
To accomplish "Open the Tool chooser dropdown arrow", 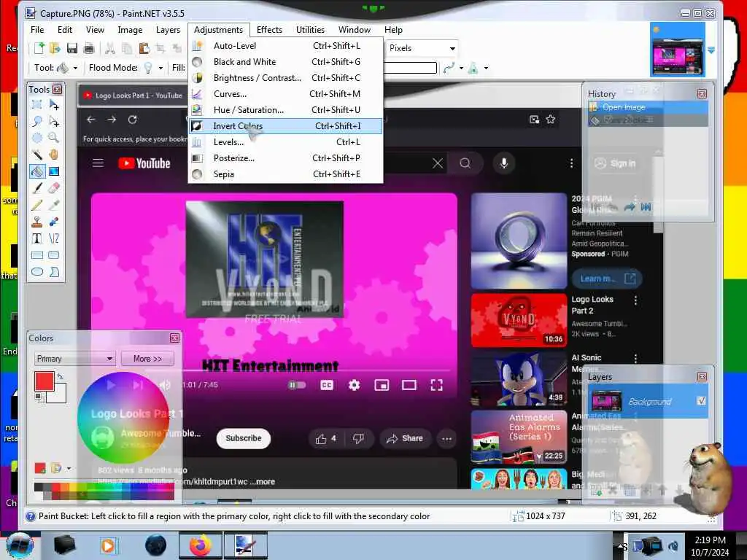I will coord(75,68).
